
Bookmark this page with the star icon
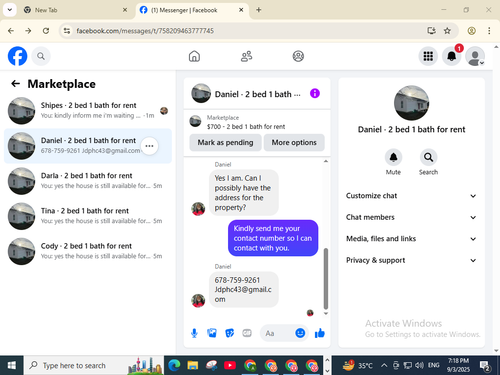point(447,31)
